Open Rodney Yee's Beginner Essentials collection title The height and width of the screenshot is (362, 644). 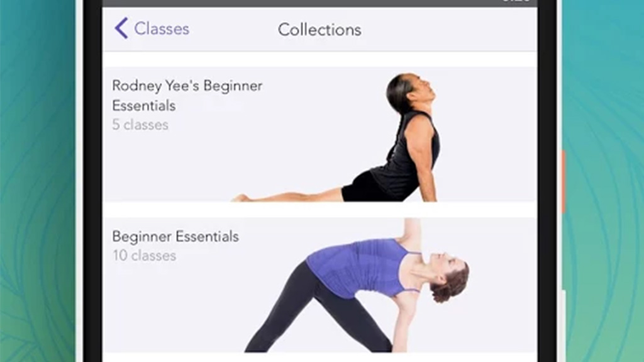[187, 96]
